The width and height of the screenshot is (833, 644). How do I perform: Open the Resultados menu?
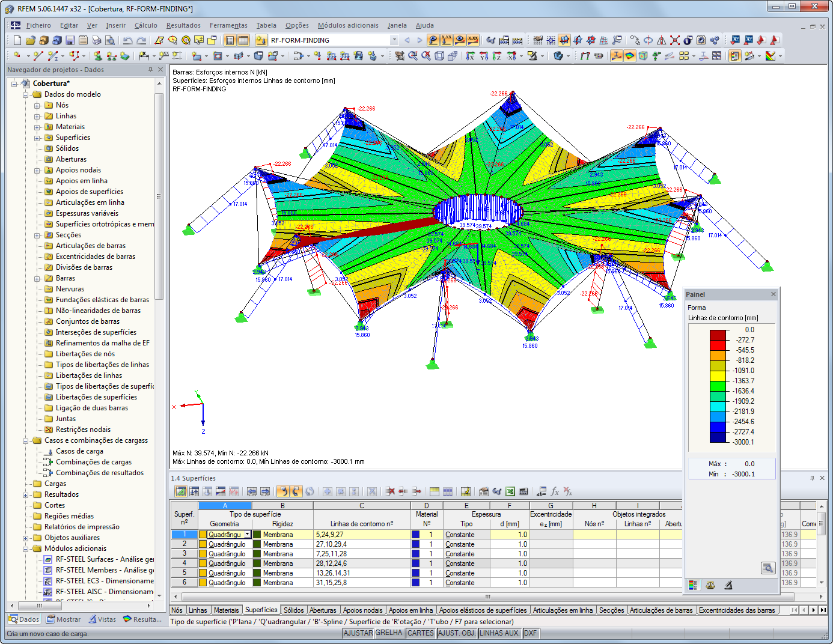pyautogui.click(x=184, y=25)
